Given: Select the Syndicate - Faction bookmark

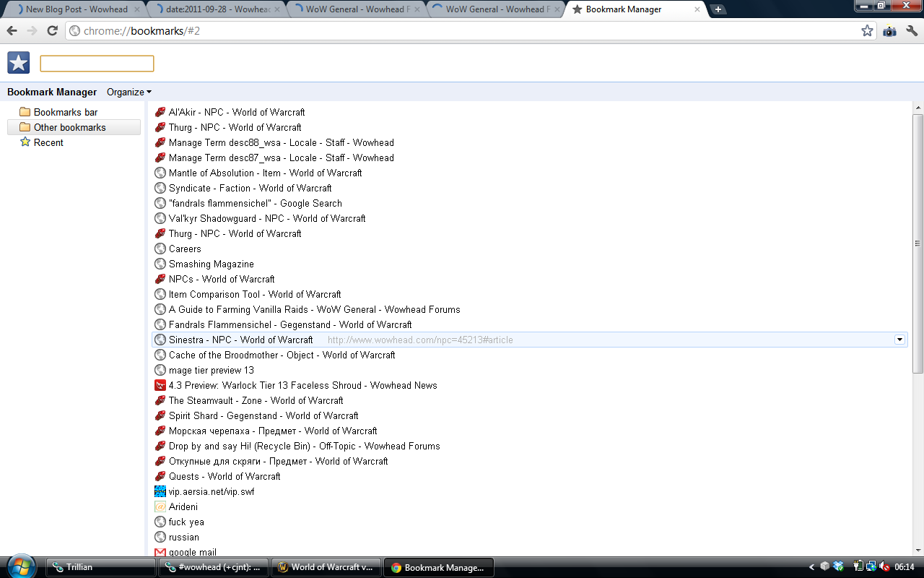Looking at the screenshot, I should pos(530,188).
